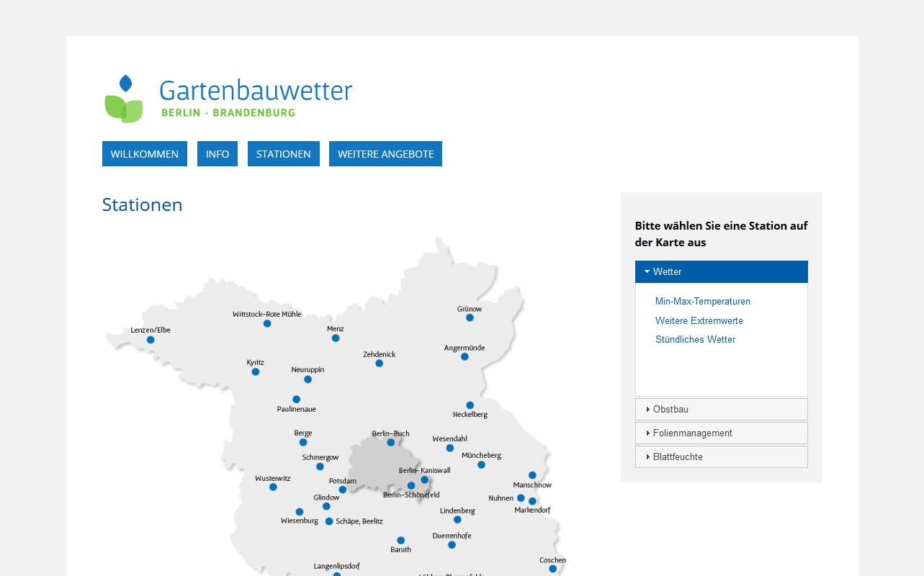Expand the Blattfeuchte section
The image size is (924, 576).
tap(721, 456)
